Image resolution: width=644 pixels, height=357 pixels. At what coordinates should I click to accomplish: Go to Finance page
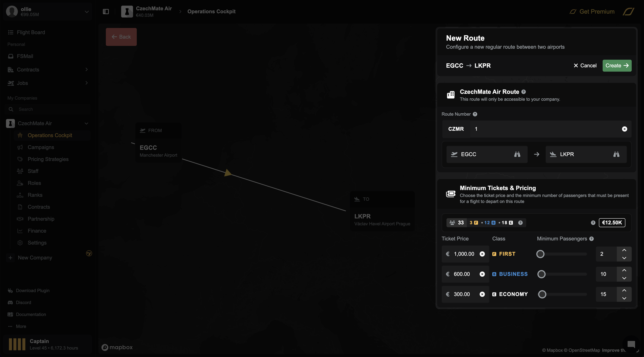[x=37, y=231]
